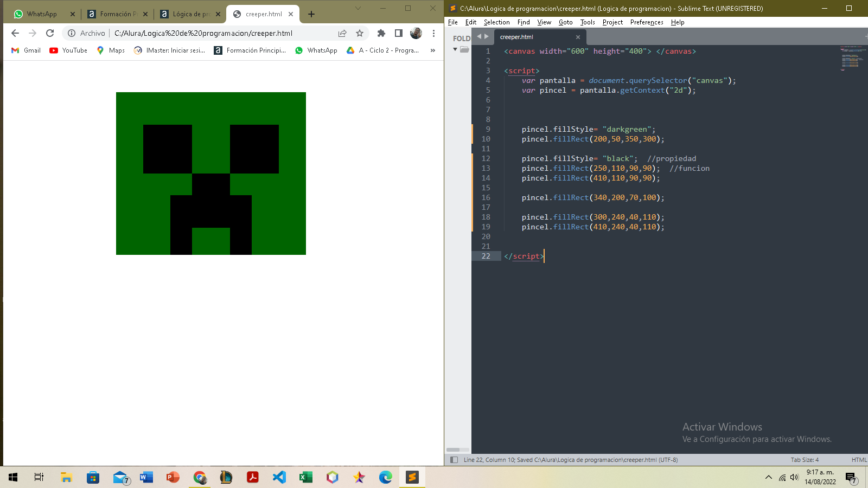Open a new Chrome tab

click(x=311, y=14)
